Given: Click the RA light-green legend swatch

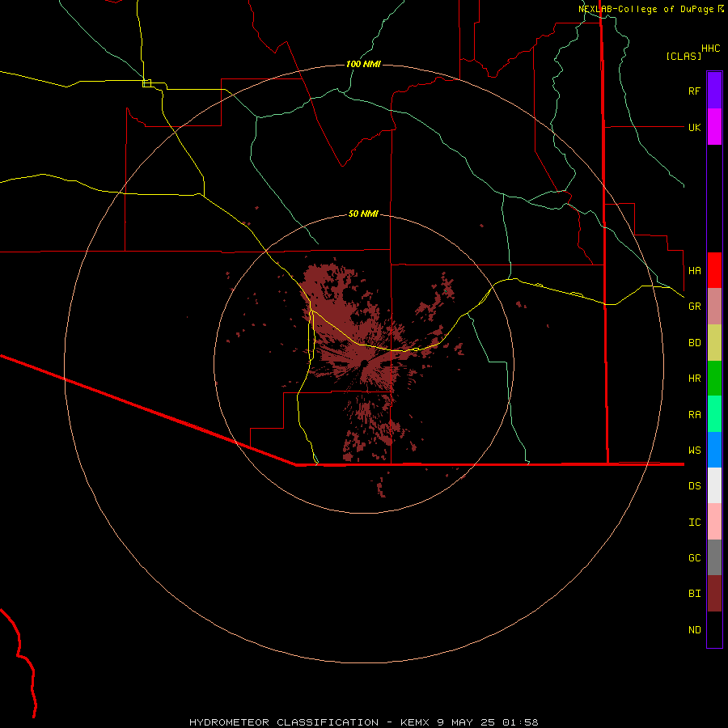Looking at the screenshot, I should click(x=714, y=414).
